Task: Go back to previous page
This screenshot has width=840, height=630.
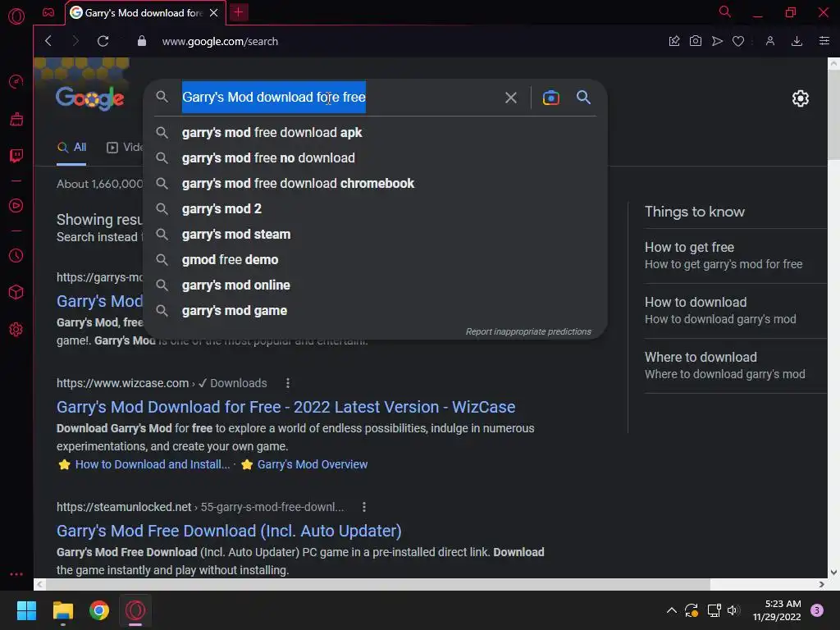Action: (48, 41)
